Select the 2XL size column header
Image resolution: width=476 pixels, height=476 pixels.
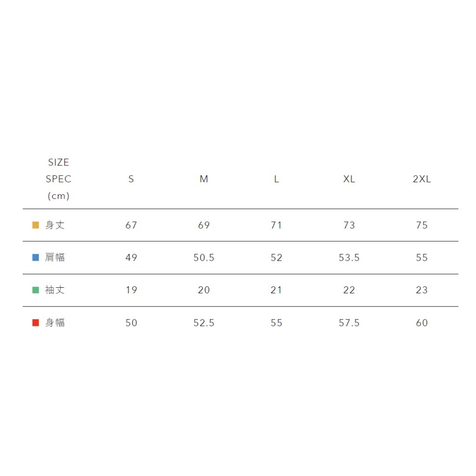422,179
